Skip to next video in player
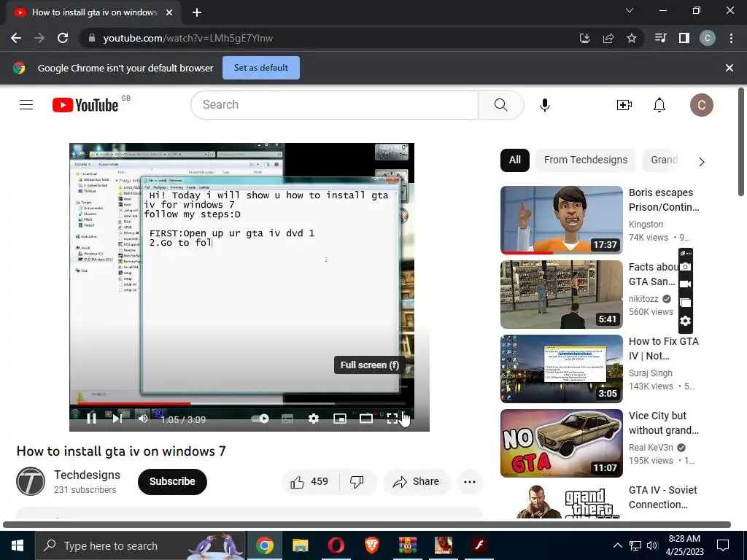Screen dimensions: 747x560 pos(117,418)
